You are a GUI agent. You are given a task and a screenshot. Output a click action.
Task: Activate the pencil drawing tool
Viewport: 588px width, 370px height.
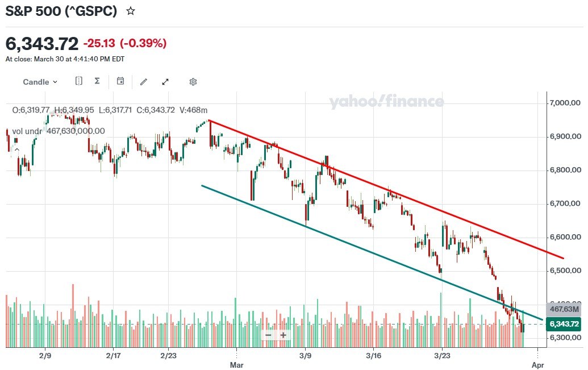click(144, 82)
